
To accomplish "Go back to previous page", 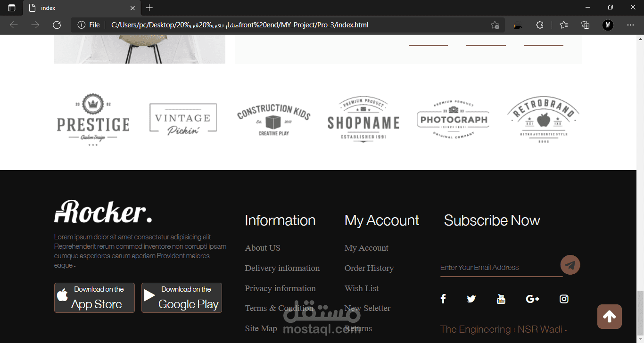I will 14,25.
